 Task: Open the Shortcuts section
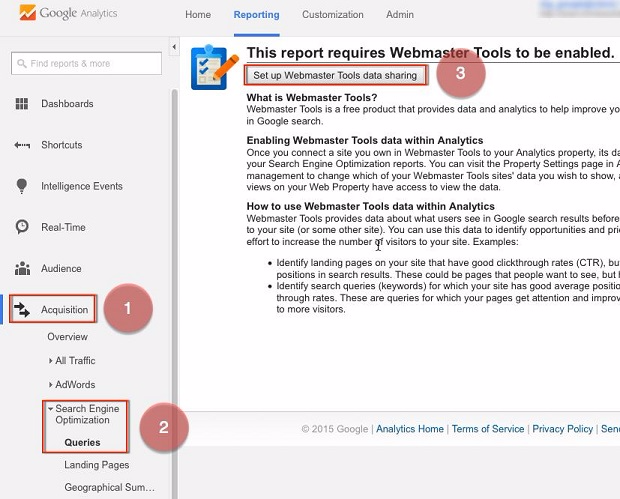pyautogui.click(x=62, y=145)
